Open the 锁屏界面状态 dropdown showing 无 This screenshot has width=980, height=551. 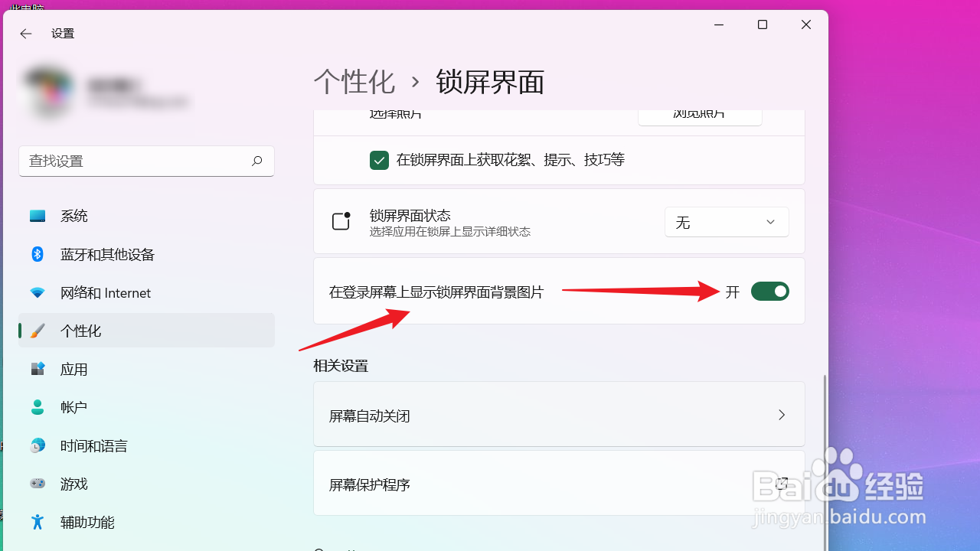[726, 222]
